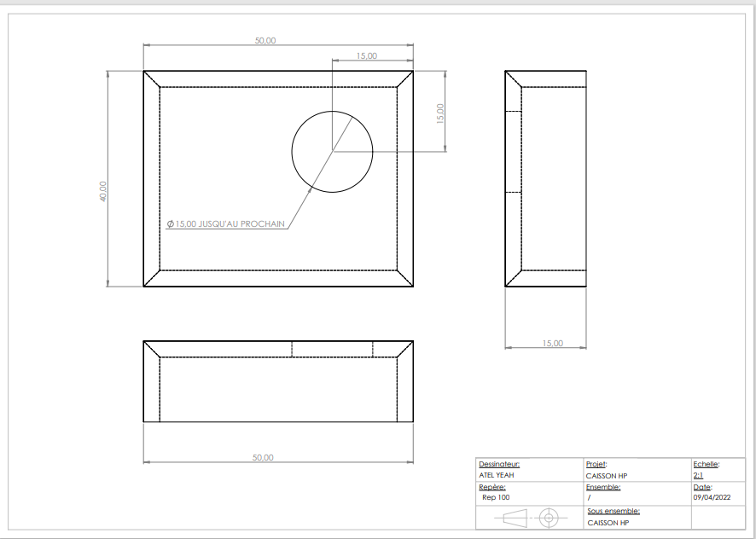Viewport: 756px width, 539px height.
Task: Click the 15,00 dimension below the side view
Action: (x=552, y=344)
